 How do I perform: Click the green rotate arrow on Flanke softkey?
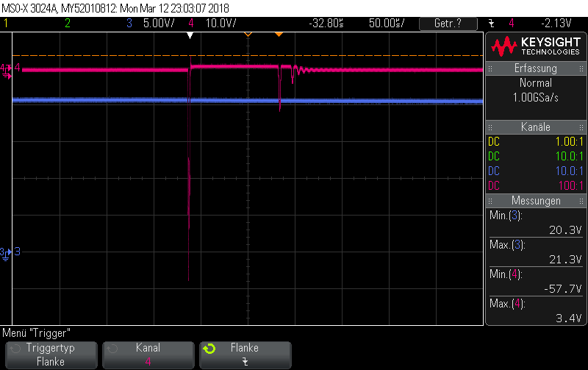point(209,349)
